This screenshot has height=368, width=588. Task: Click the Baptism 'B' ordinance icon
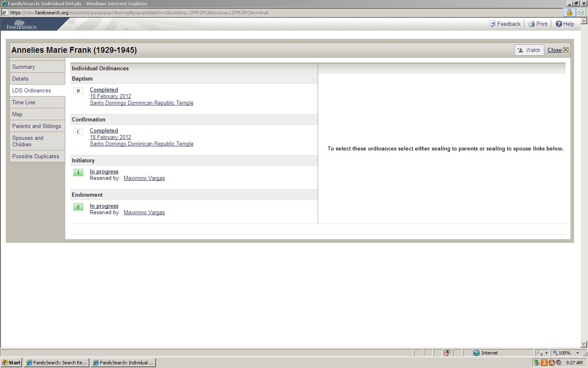click(x=78, y=91)
